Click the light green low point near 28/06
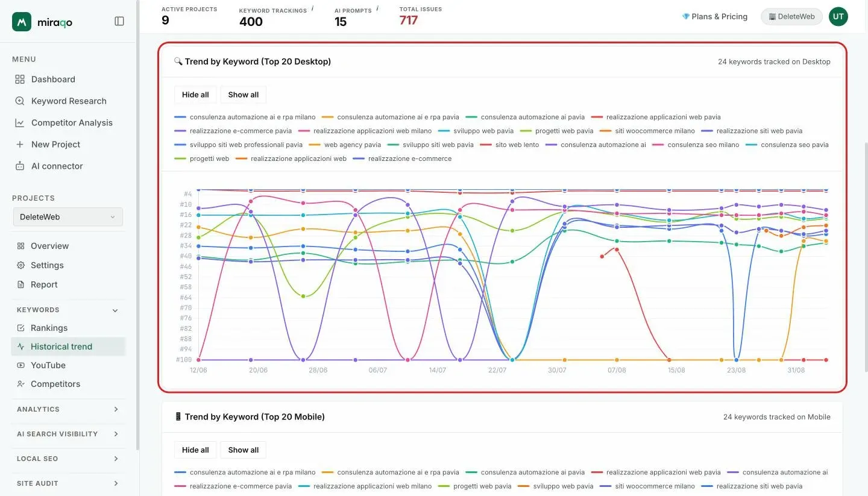Image resolution: width=868 pixels, height=496 pixels. [303, 297]
